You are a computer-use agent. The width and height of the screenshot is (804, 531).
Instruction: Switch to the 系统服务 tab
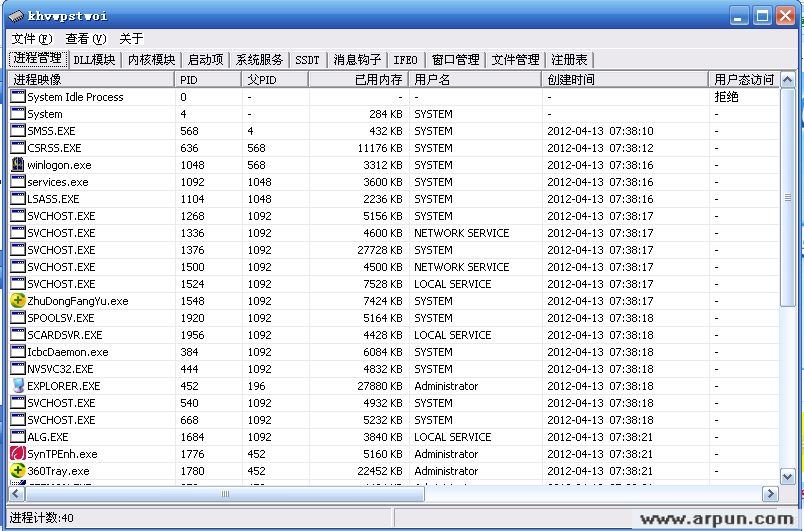[259, 60]
